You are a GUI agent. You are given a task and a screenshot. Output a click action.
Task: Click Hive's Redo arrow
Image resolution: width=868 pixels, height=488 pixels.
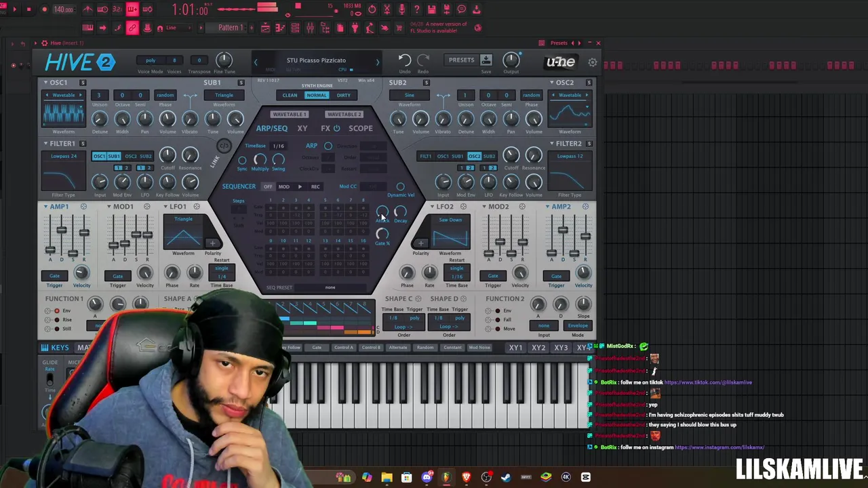click(x=423, y=60)
